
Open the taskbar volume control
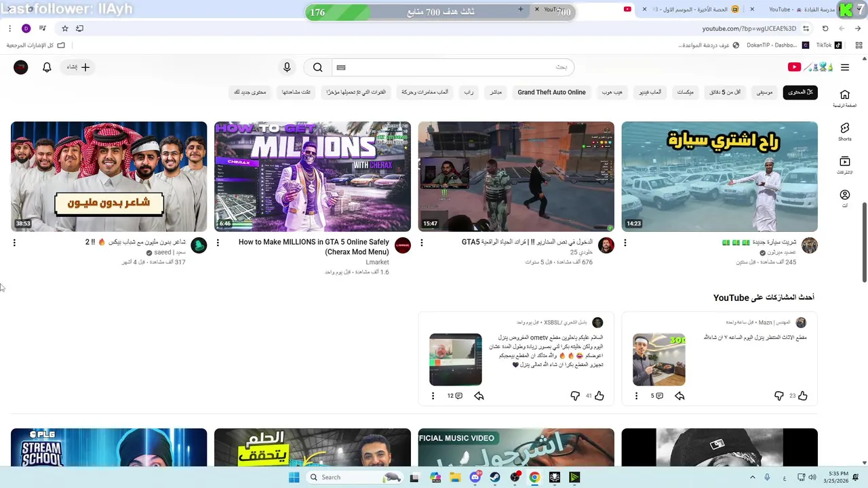[814, 477]
